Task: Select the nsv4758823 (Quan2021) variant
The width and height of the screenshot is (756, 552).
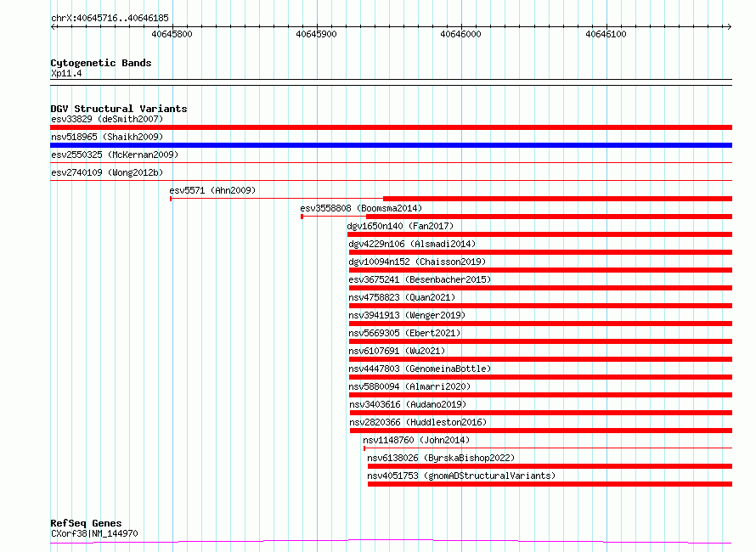Action: 402,297
